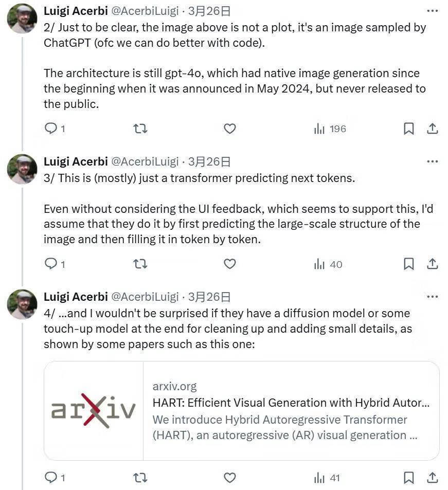Image resolution: width=448 pixels, height=490 pixels.
Task: Open Luigi Acerbi's profile name on 3/ tweet
Action: click(76, 161)
